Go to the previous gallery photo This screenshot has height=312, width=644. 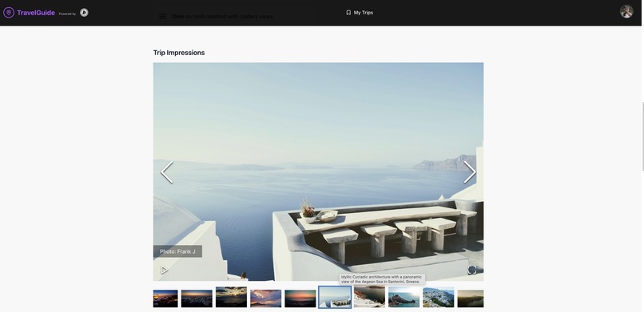167,172
